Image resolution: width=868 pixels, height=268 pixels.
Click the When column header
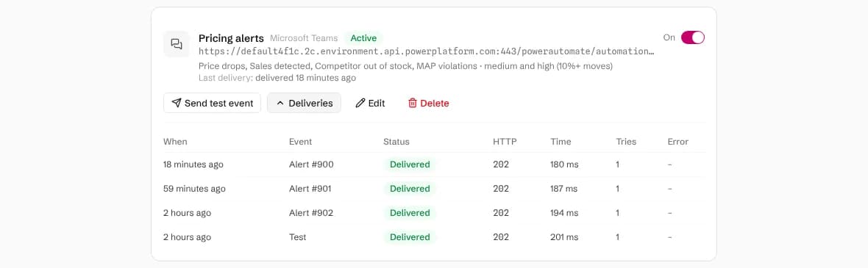tap(175, 142)
